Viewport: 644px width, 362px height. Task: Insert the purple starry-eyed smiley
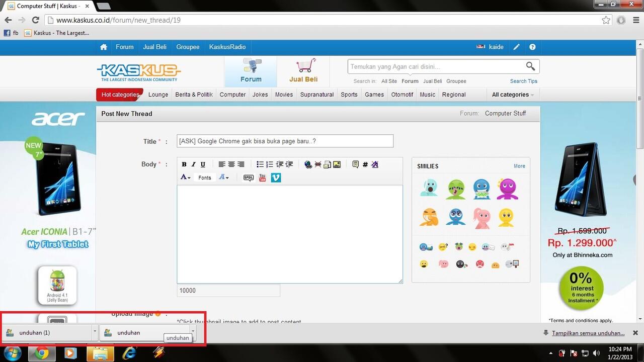tap(507, 189)
